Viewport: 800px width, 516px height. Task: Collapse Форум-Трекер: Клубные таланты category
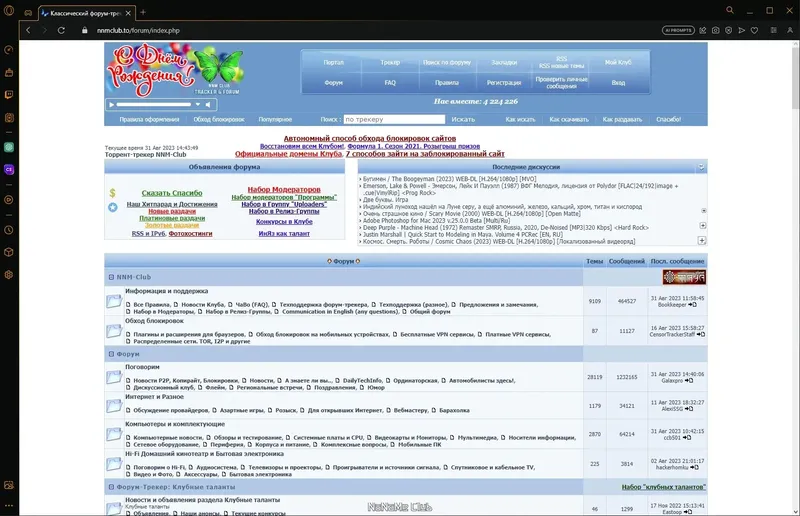pyautogui.click(x=111, y=487)
